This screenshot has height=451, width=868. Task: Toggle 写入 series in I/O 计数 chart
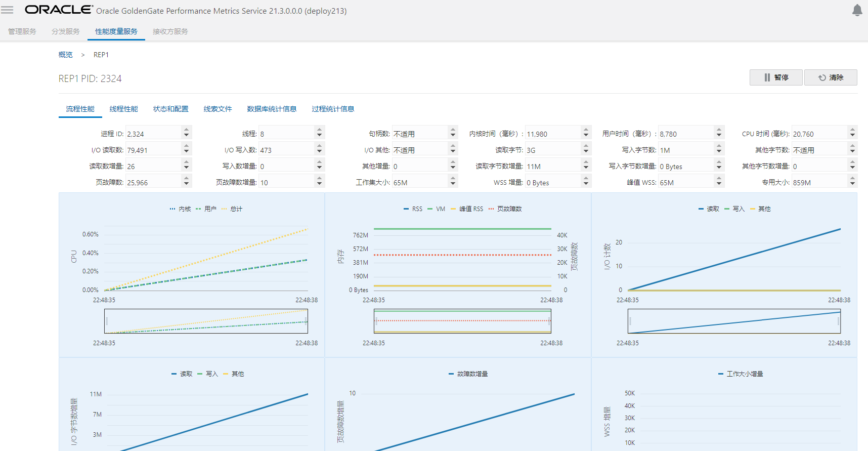tap(734, 209)
